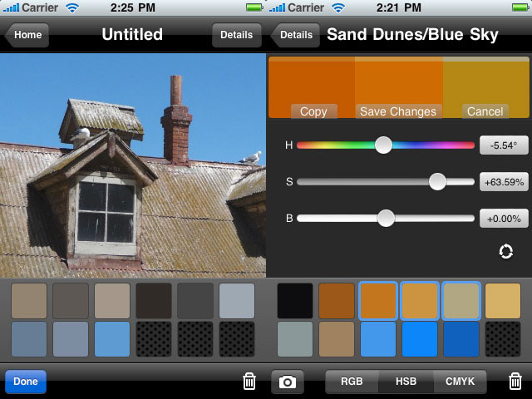Viewport: 532px width, 399px height.
Task: Select the highlighted light orange swatch
Action: [x=420, y=301]
